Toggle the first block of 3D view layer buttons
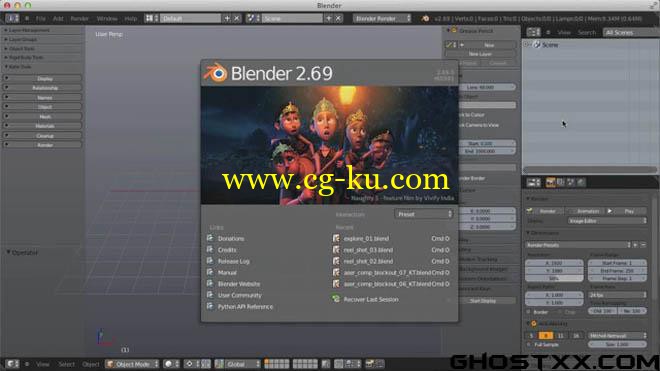 (277, 364)
